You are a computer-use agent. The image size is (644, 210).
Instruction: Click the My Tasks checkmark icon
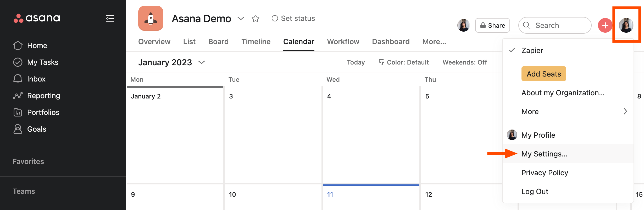coord(18,62)
